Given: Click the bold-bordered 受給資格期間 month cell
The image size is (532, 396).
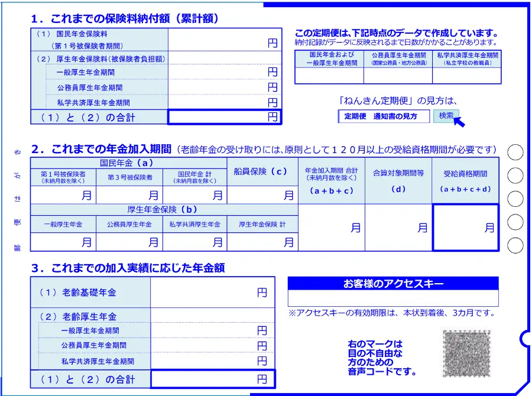Looking at the screenshot, I should pos(465,228).
